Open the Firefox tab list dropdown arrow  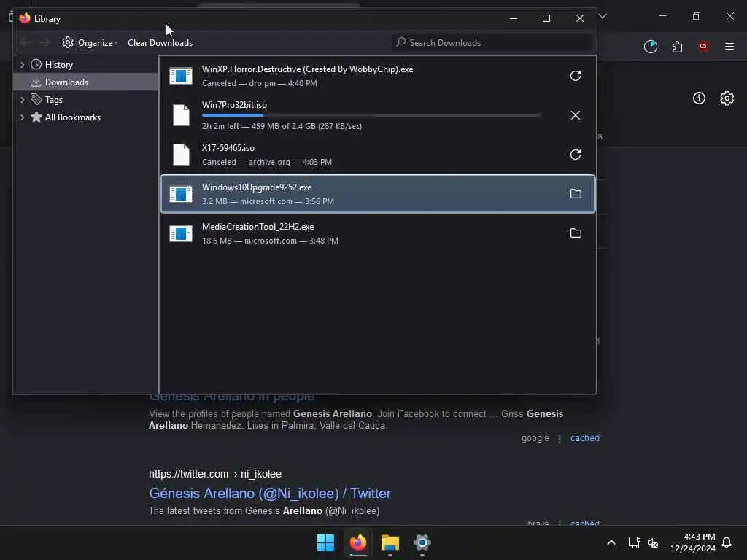click(x=603, y=16)
